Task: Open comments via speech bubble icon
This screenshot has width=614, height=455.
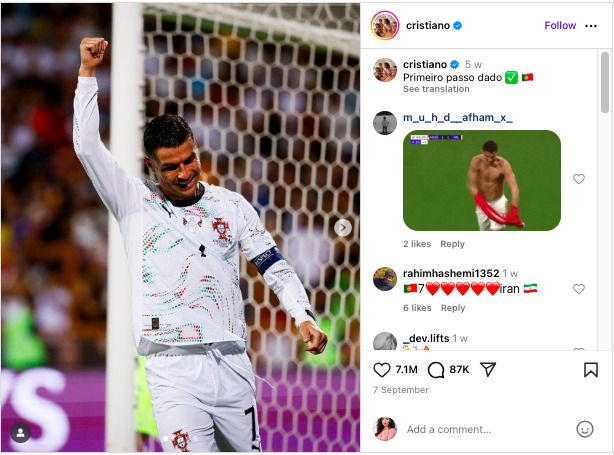Action: [436, 370]
